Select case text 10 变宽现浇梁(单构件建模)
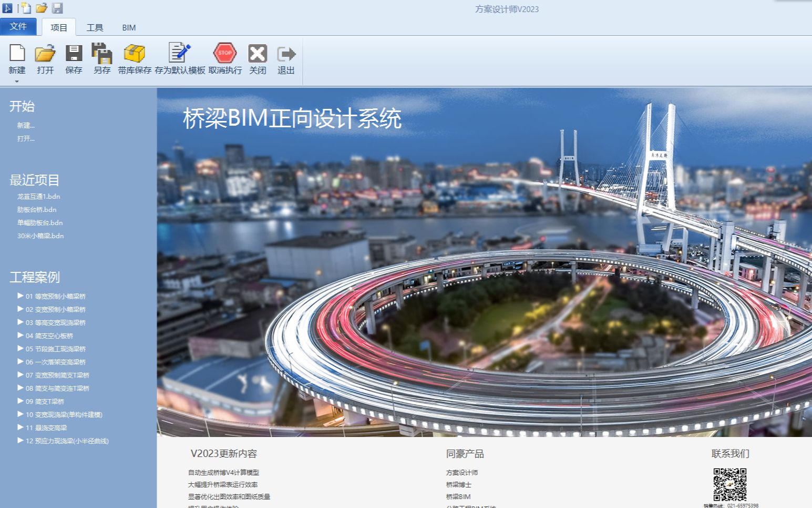Viewport: 812px width, 508px height. point(64,414)
